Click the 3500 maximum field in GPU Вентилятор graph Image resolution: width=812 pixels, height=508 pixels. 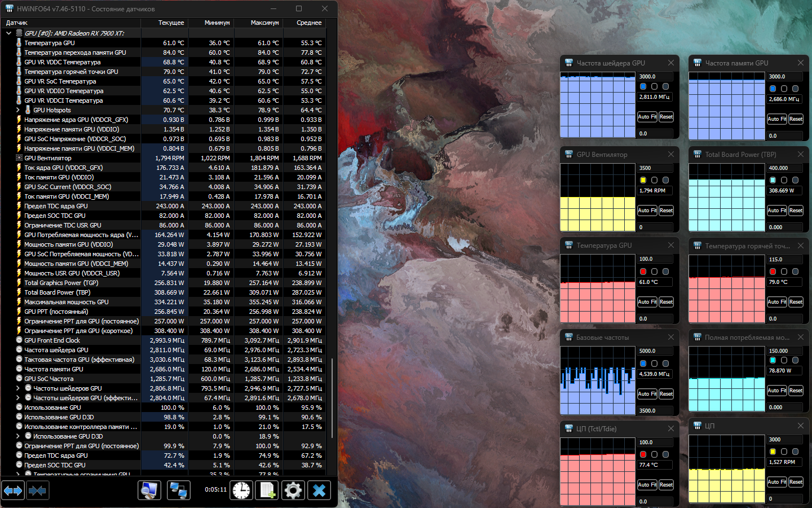click(655, 168)
